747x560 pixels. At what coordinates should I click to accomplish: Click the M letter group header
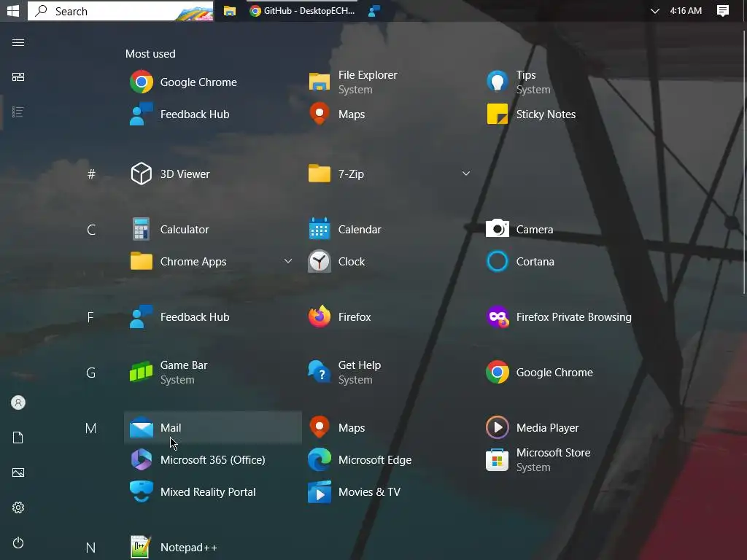90,428
